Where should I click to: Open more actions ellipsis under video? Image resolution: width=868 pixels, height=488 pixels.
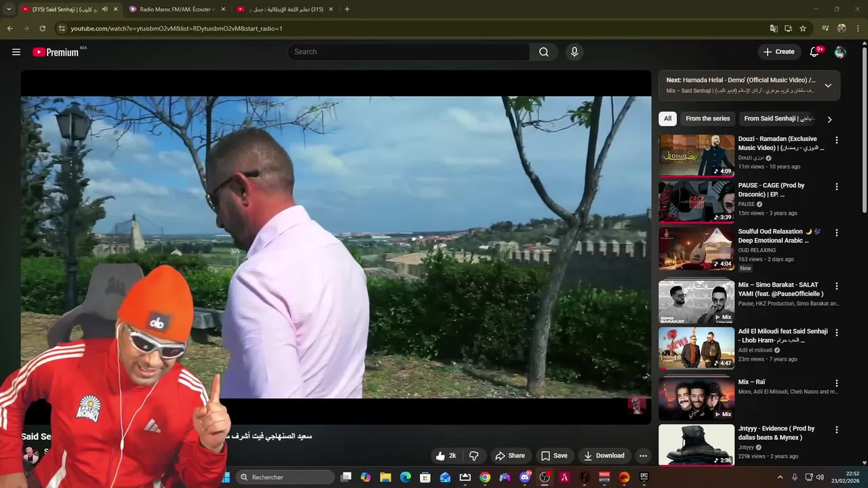click(x=643, y=455)
